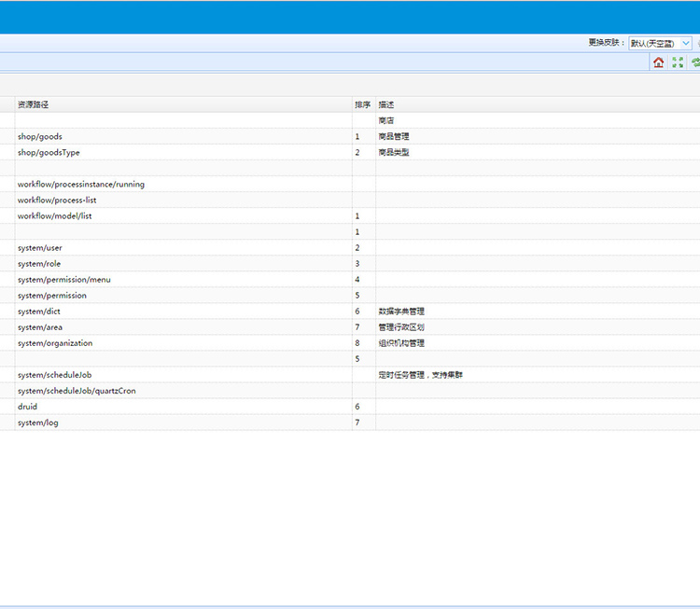Select the system/log path cell
The height and width of the screenshot is (609, 700).
[x=183, y=422]
